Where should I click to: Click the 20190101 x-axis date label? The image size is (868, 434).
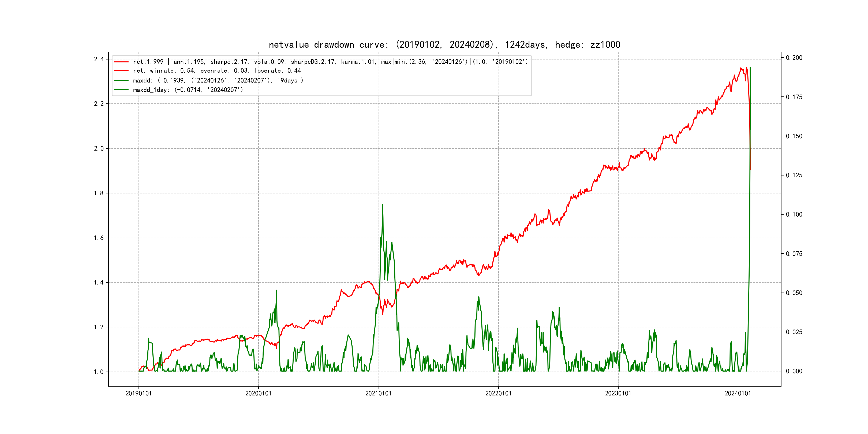139,394
